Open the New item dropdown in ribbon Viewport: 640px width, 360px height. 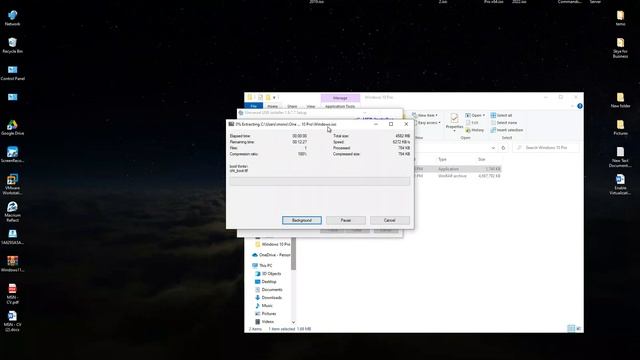pos(424,115)
